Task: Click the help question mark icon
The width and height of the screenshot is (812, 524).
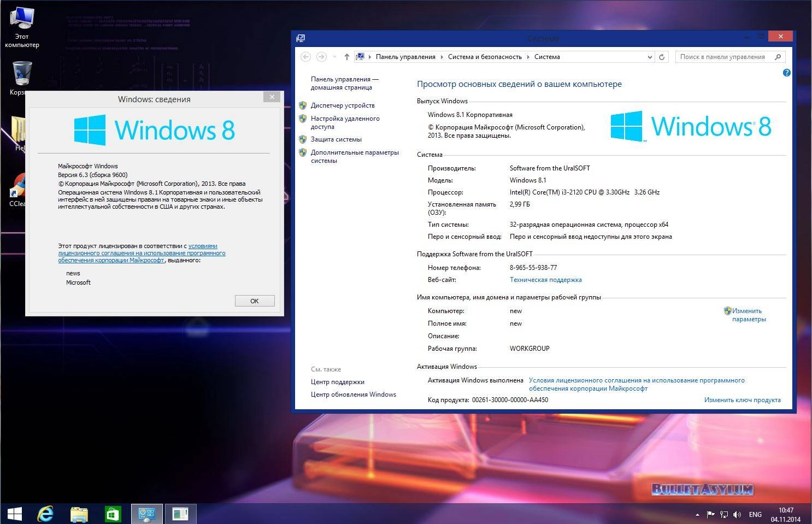Action: click(x=786, y=73)
